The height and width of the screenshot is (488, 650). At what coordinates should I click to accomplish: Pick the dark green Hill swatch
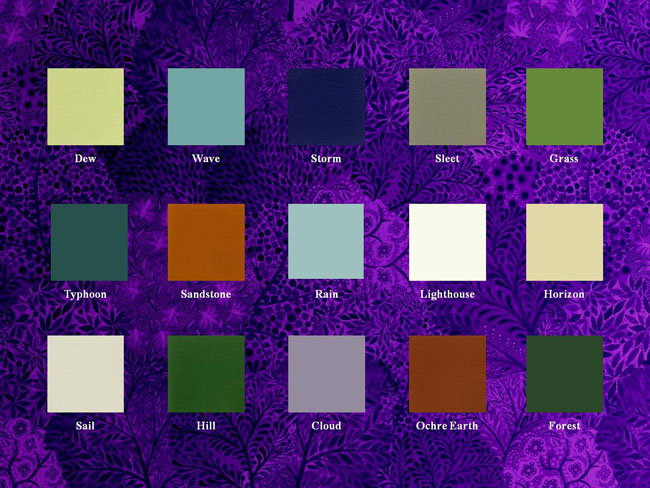pos(206,374)
